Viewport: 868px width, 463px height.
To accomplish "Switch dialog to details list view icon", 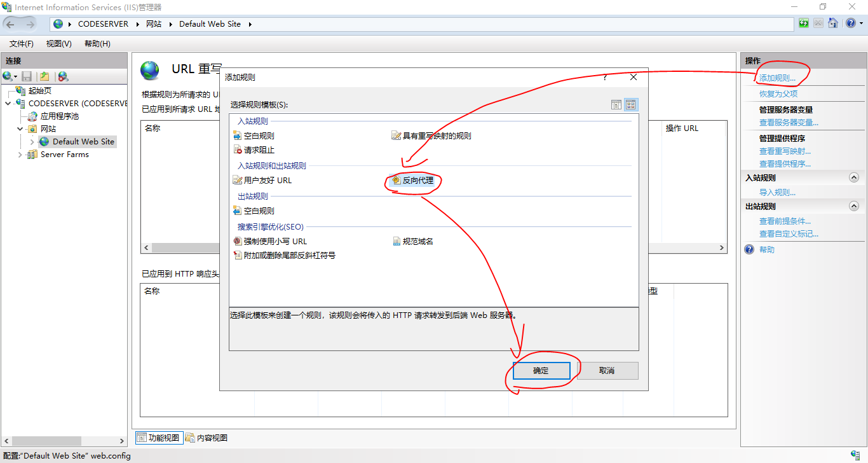I will point(616,105).
